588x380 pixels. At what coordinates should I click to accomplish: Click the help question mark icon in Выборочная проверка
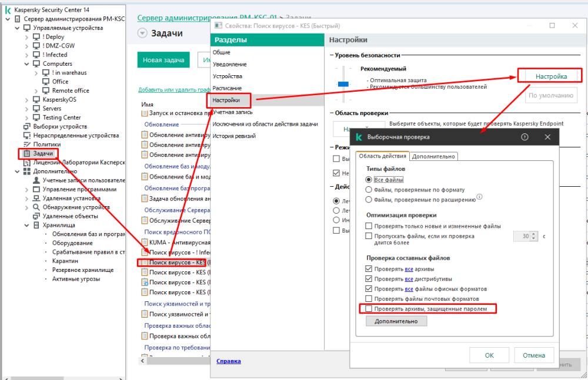click(525, 137)
